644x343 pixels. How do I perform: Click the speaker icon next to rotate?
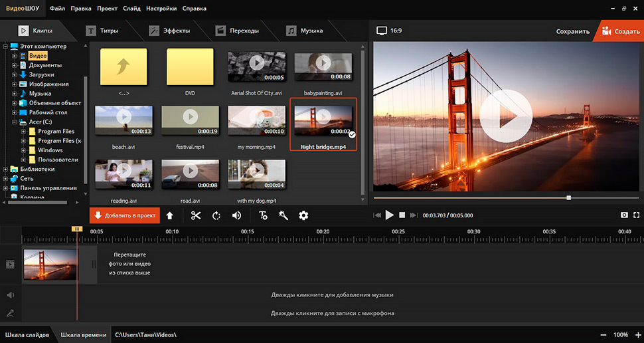click(236, 215)
